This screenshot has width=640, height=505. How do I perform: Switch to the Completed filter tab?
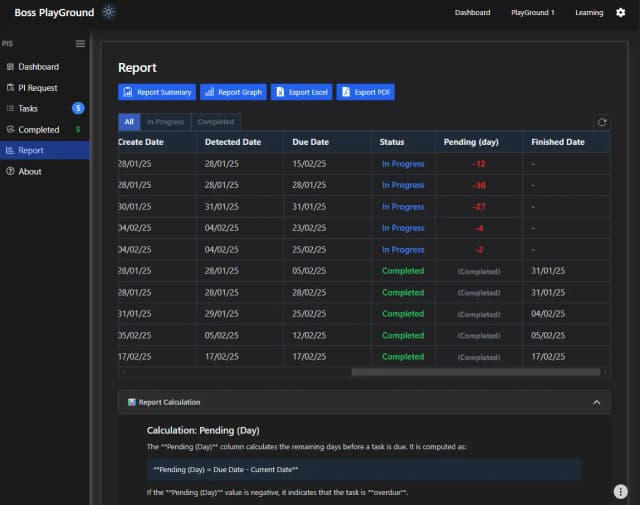point(215,122)
